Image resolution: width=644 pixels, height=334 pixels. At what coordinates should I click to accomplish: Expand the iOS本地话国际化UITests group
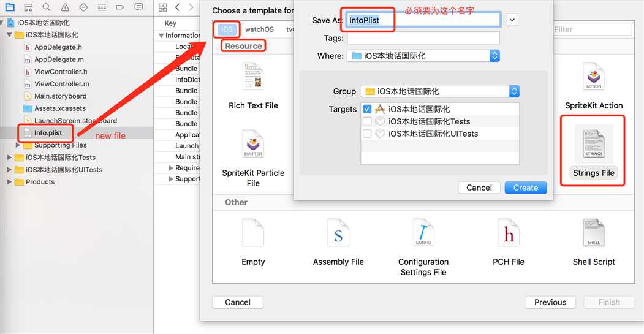pos(9,170)
